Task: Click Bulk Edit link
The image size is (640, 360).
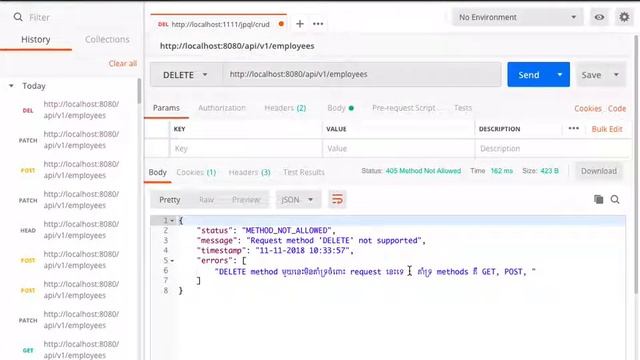Action: (x=607, y=129)
